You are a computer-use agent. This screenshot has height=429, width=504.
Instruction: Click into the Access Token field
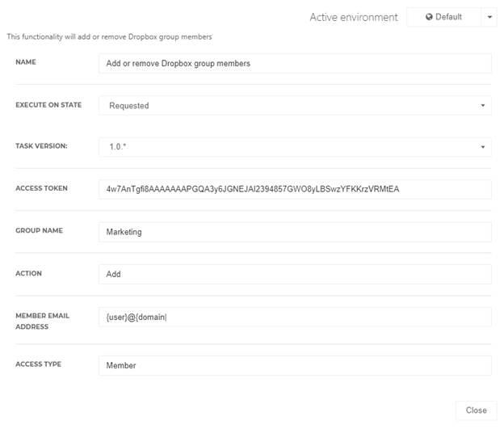pos(295,189)
